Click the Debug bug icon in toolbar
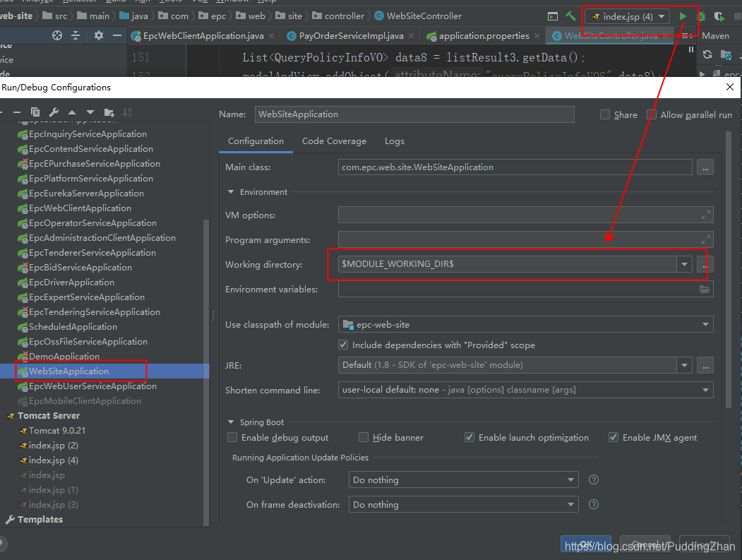The width and height of the screenshot is (742, 560). tap(701, 16)
